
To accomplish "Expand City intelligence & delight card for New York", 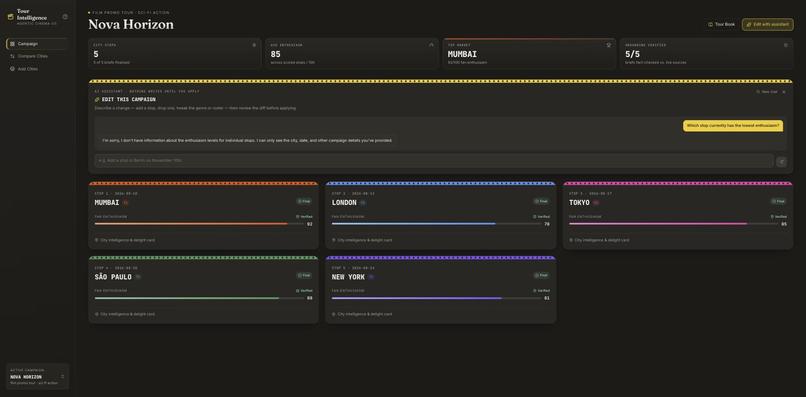I will pos(361,314).
